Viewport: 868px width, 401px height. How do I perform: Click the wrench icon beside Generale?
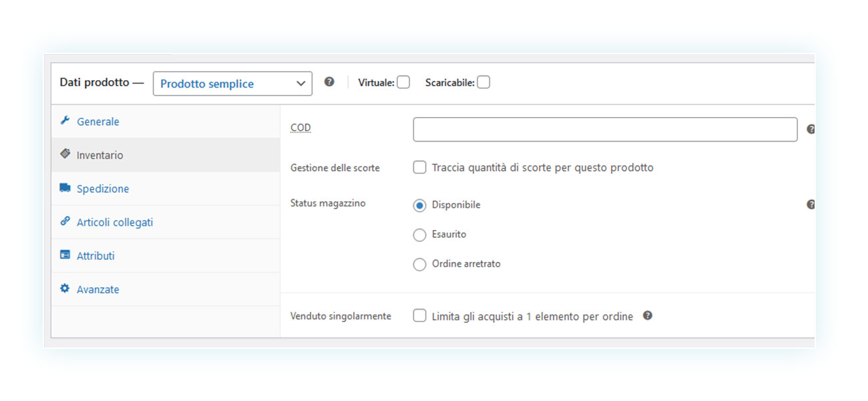tap(65, 121)
